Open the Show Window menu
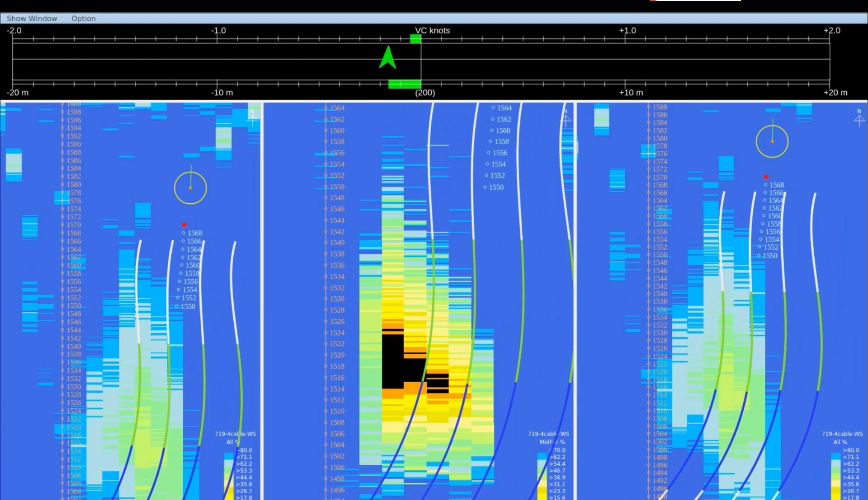Screen dimensions: 868x500 point(32,19)
